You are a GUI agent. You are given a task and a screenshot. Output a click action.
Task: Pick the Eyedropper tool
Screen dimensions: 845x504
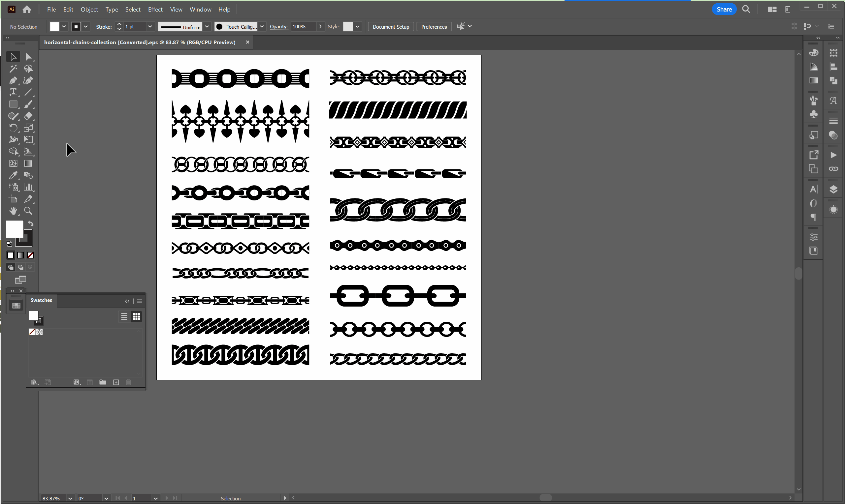click(x=13, y=175)
